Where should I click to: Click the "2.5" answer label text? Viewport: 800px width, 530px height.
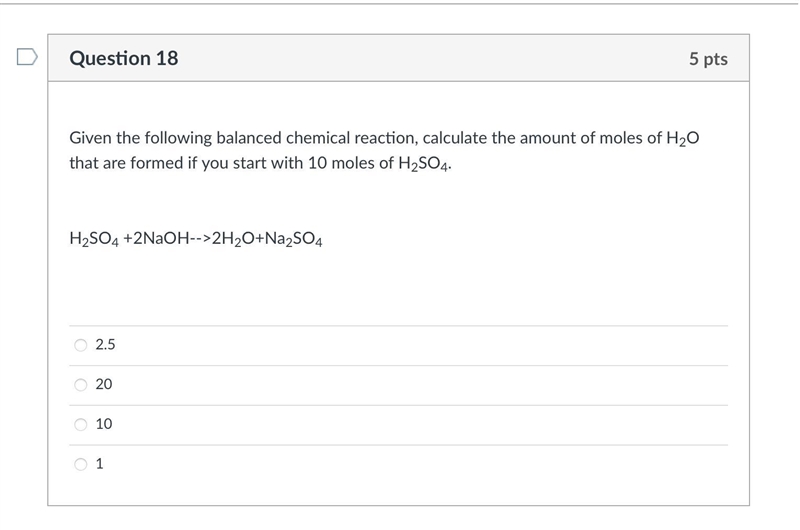coord(105,345)
